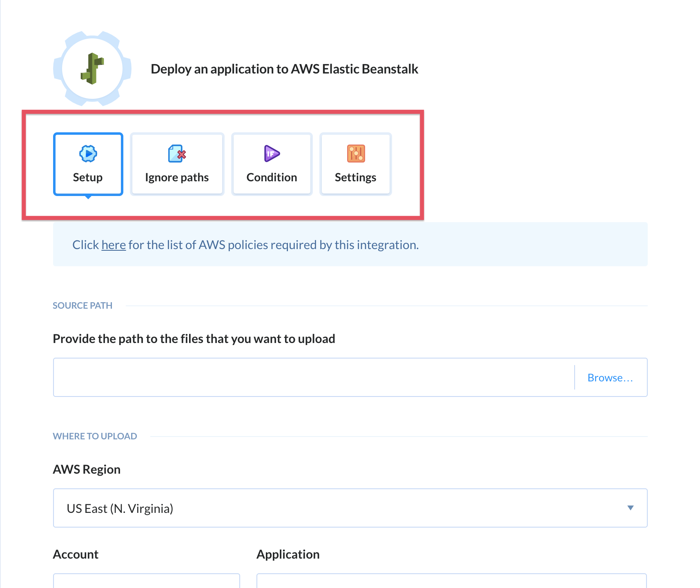This screenshot has height=588, width=700.
Task: Click the Application label
Action: pyautogui.click(x=288, y=555)
